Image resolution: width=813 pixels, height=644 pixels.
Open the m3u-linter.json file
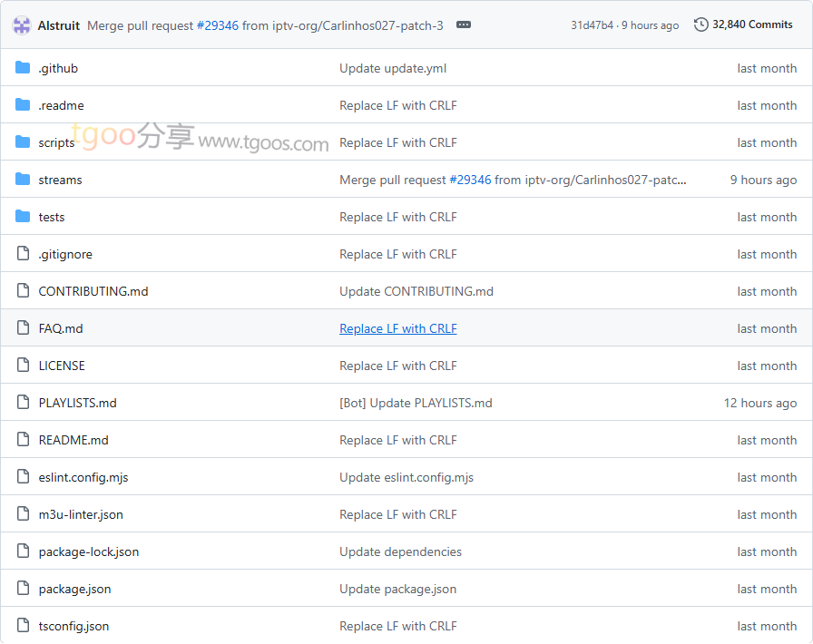click(x=81, y=514)
